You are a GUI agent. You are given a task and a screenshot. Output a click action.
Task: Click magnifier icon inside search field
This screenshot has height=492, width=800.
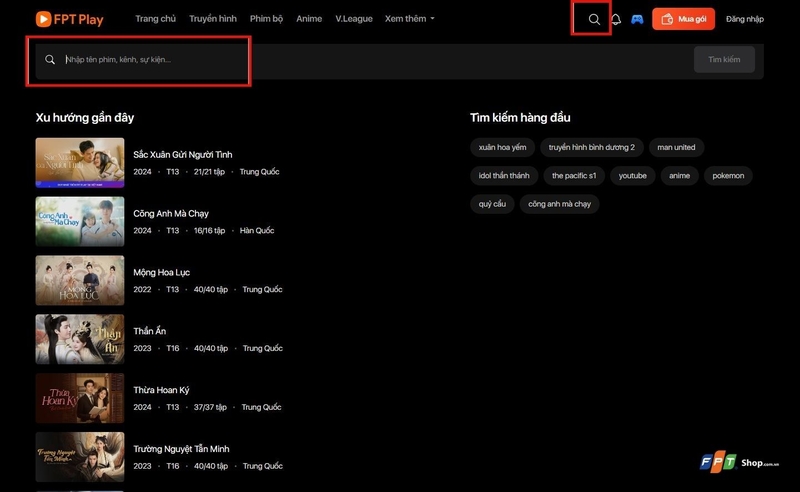50,60
